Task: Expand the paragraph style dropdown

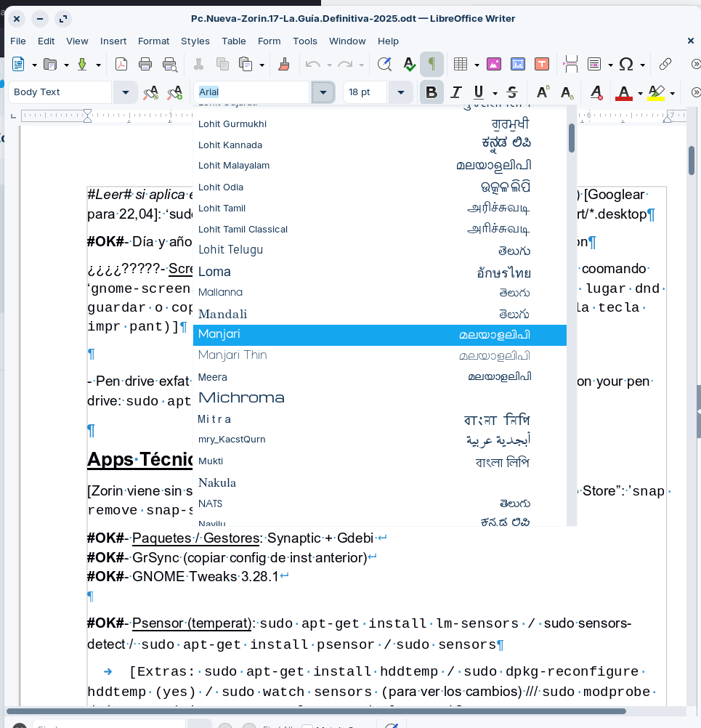Action: tap(126, 92)
